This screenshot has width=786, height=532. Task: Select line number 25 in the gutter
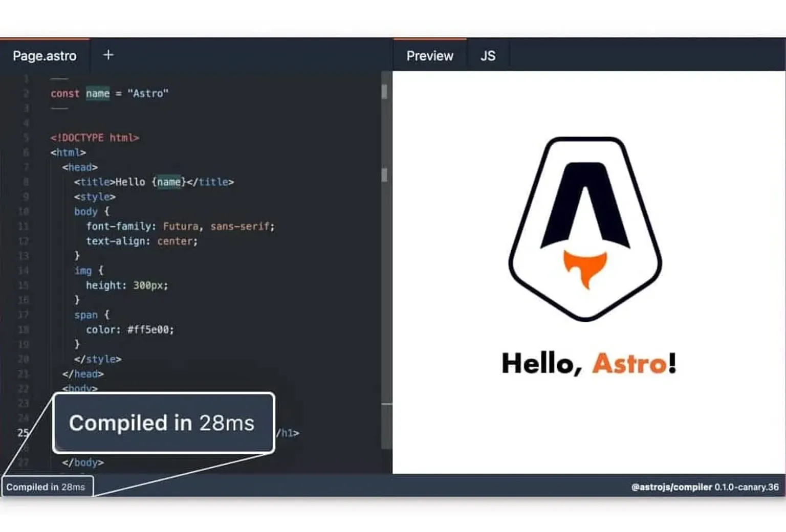click(x=23, y=433)
